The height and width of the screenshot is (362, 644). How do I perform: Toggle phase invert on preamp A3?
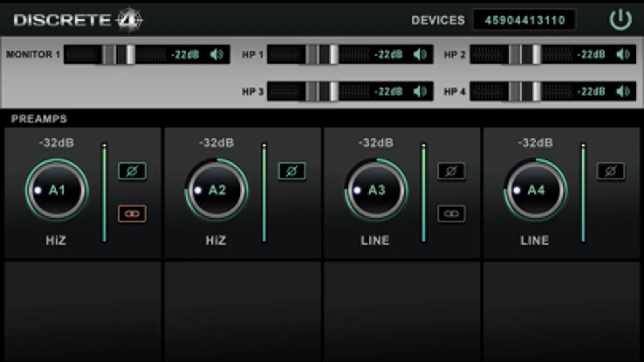(451, 171)
